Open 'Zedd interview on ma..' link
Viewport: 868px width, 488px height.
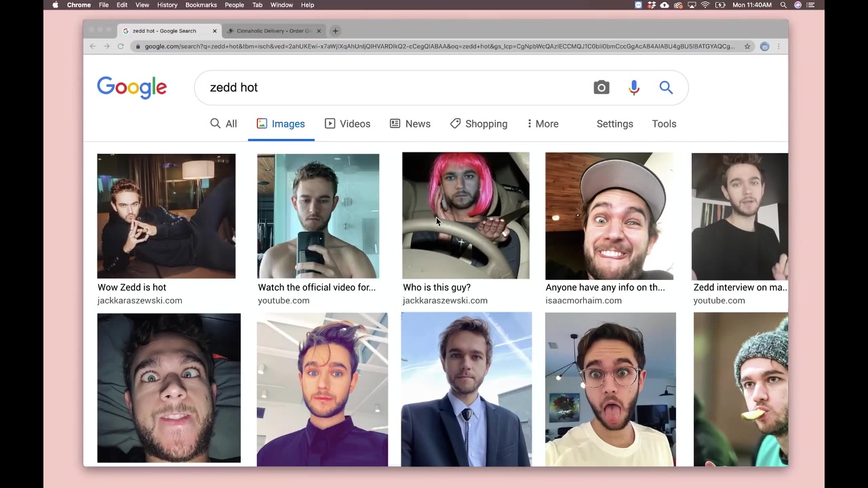[x=741, y=287]
